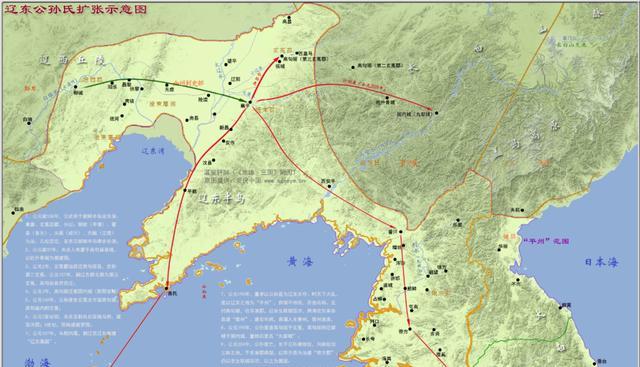Click the 沓氏 city dot at peninsula tip
Image resolution: width=640 pixels, height=367 pixels.
(x=166, y=288)
